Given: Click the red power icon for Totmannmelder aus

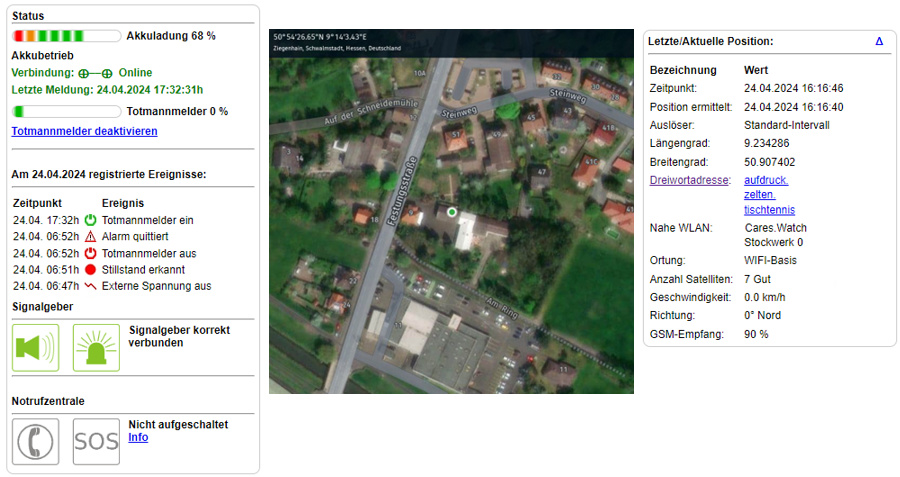Looking at the screenshot, I should point(90,253).
